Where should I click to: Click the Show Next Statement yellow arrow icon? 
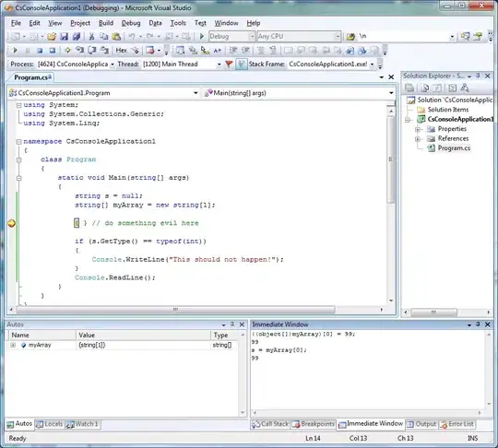(67, 50)
